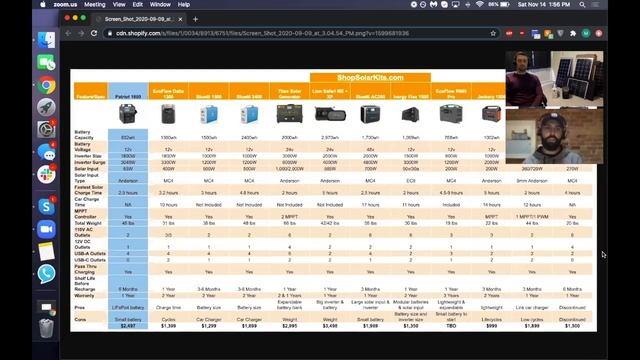Open Skype in the dock
The width and height of the screenshot is (640, 360).
coord(46,207)
